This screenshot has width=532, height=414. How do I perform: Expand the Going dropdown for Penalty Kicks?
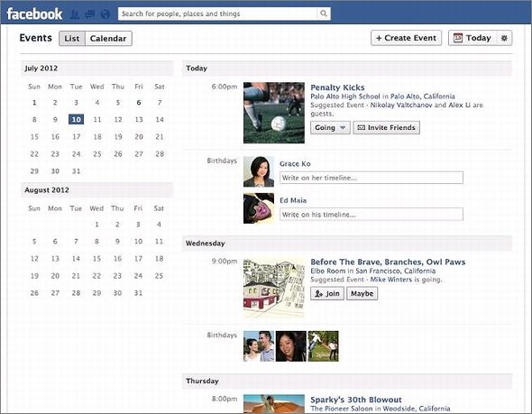click(330, 127)
